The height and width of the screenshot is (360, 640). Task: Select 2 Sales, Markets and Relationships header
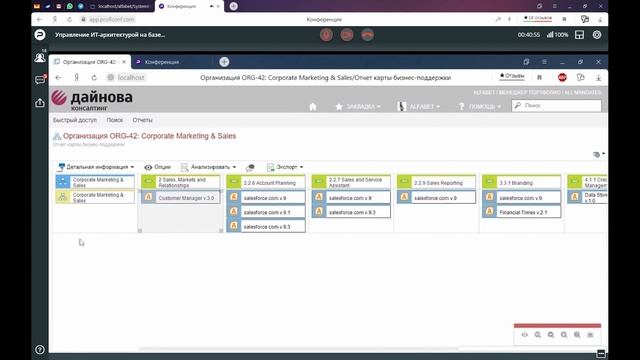(x=180, y=182)
